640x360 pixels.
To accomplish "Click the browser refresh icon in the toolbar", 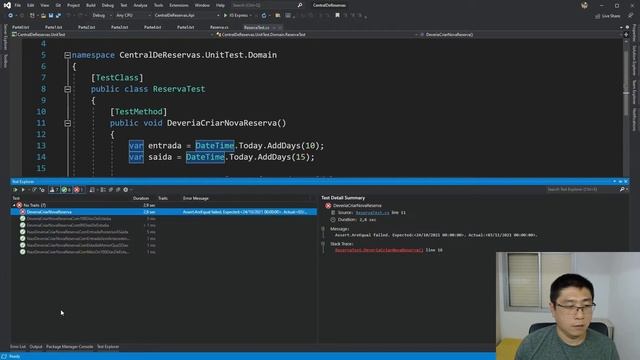I will 264,16.
